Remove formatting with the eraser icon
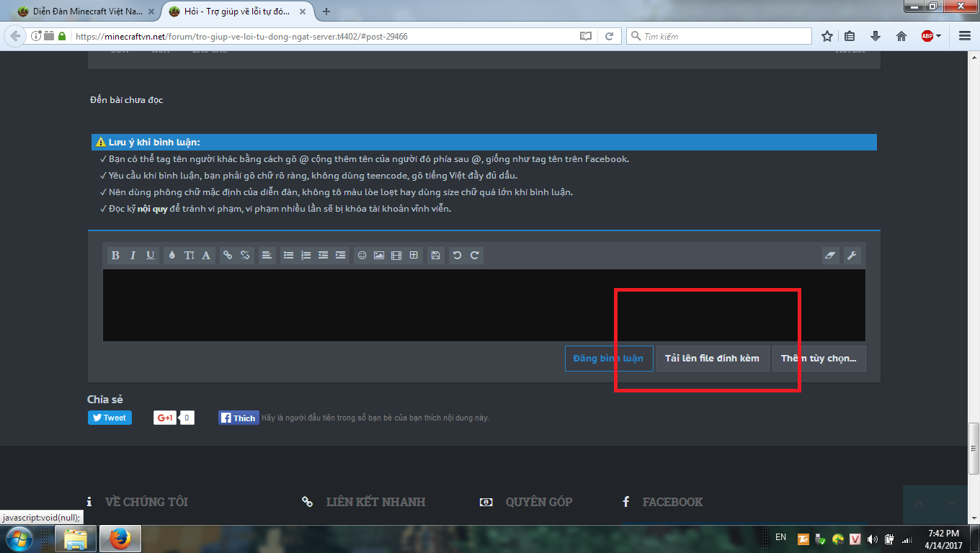The height and width of the screenshot is (553, 980). point(831,255)
